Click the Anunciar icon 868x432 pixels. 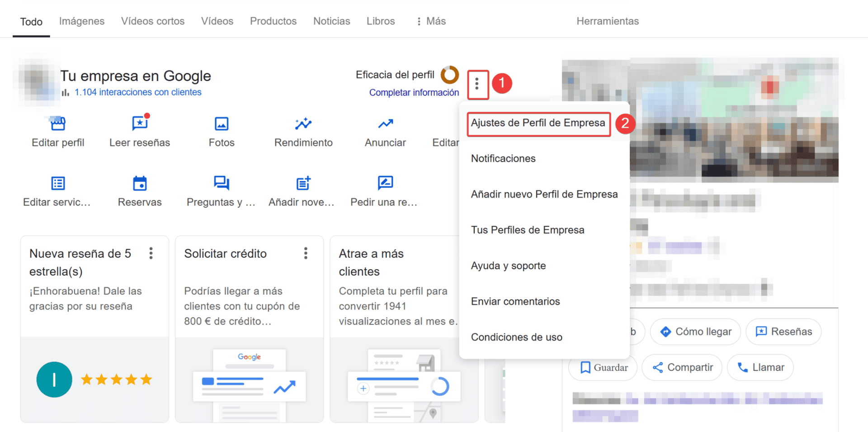click(x=385, y=123)
